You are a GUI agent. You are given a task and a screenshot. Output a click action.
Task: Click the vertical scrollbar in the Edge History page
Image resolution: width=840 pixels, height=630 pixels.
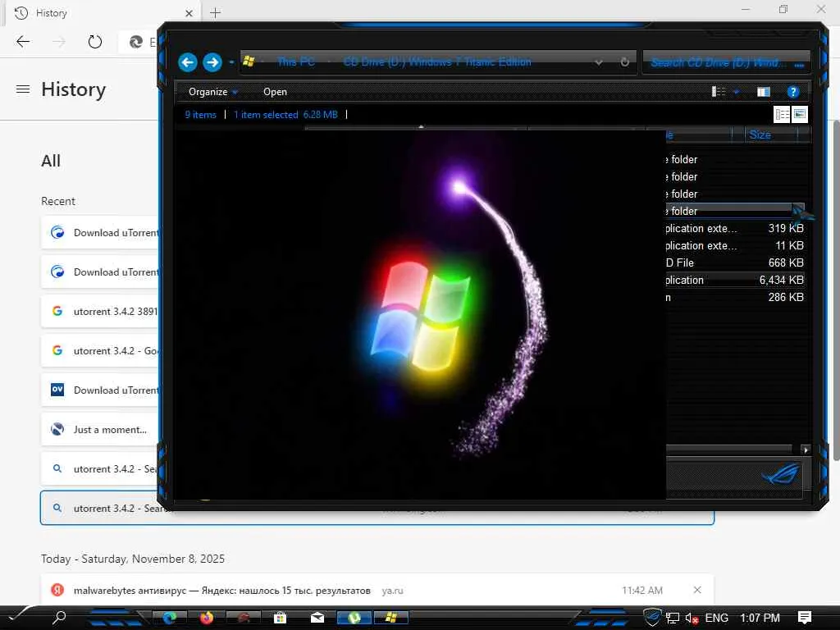pos(836,290)
